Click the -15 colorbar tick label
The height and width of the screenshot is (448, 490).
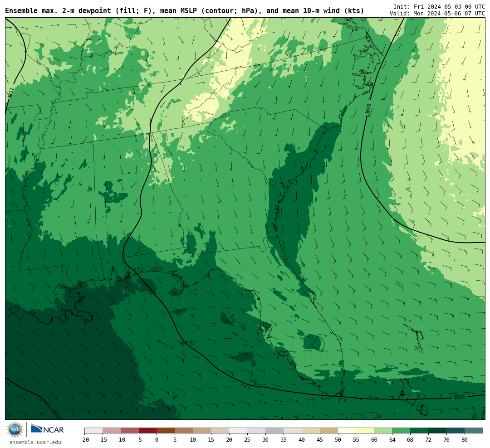[x=103, y=439]
